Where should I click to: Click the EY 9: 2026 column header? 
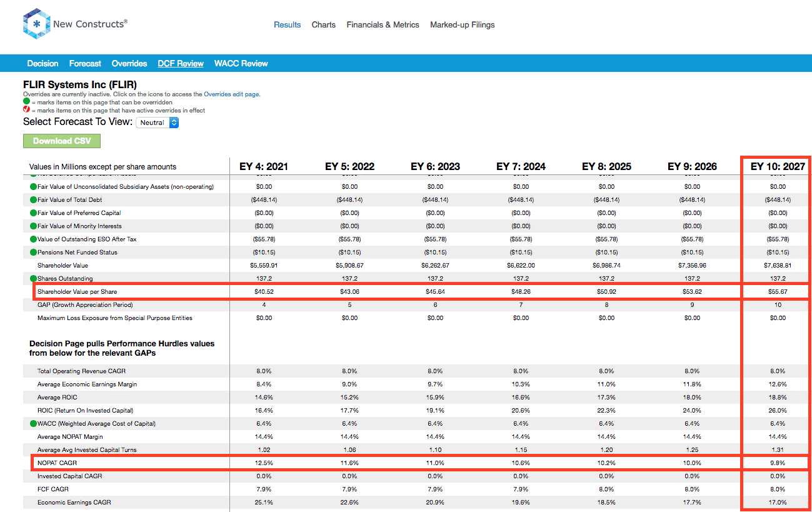[692, 166]
